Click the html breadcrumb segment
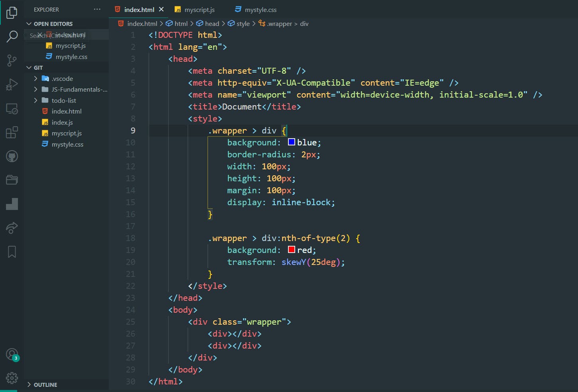Viewport: 578px width, 392px height. (177, 24)
